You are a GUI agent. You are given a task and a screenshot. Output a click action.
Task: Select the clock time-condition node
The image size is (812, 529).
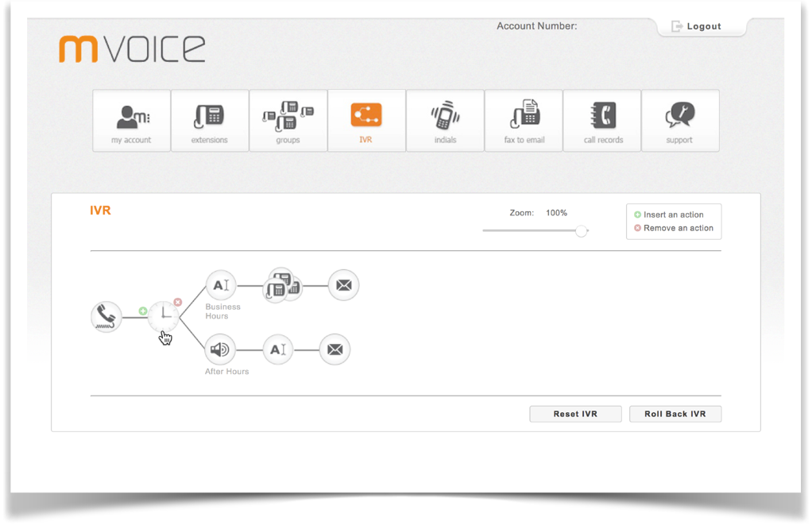[164, 315]
